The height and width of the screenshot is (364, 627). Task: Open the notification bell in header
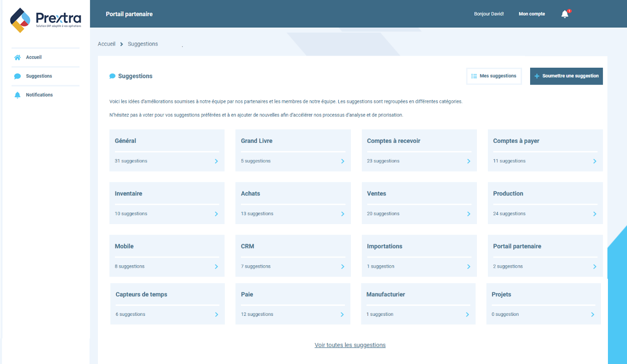[x=565, y=14]
